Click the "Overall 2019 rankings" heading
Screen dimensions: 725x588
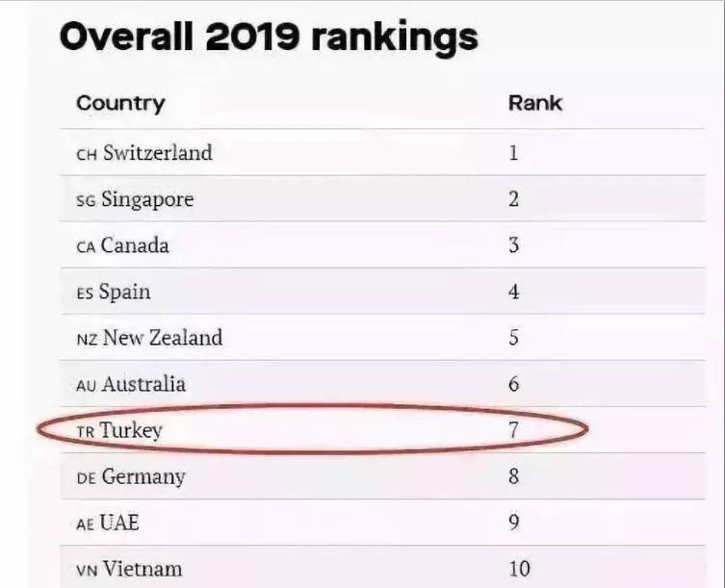269,37
